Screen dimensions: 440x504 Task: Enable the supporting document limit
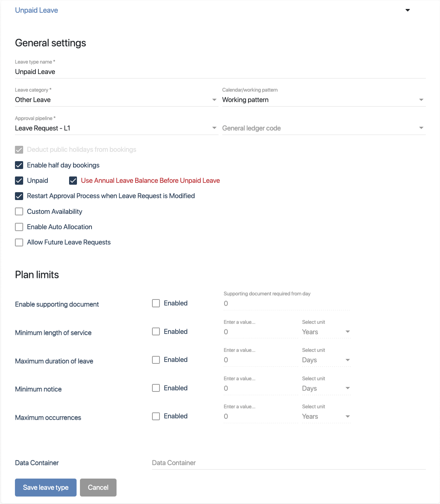[156, 303]
